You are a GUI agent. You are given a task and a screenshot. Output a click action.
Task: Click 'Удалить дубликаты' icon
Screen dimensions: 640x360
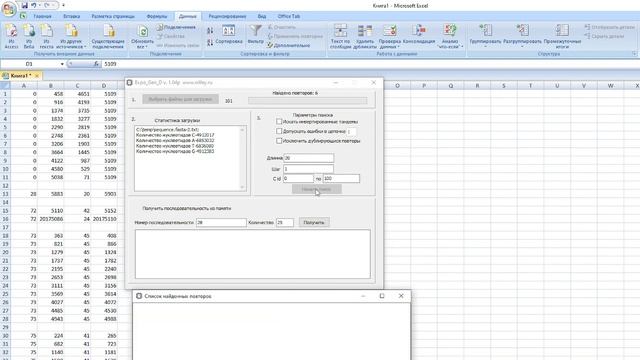tap(365, 36)
